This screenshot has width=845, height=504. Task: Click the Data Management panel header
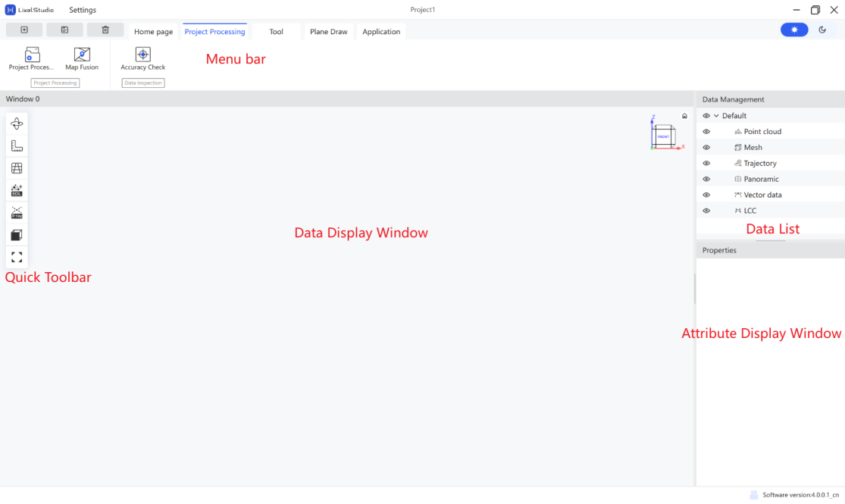[x=771, y=99]
